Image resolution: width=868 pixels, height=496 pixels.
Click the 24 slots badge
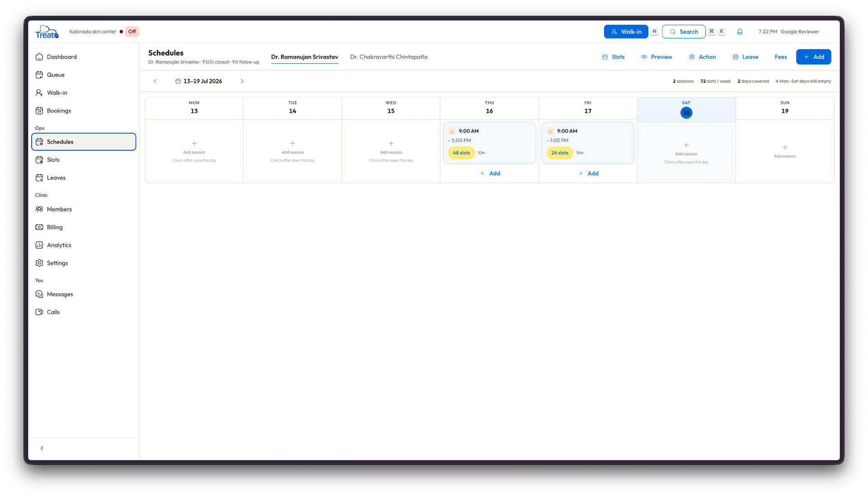(560, 153)
